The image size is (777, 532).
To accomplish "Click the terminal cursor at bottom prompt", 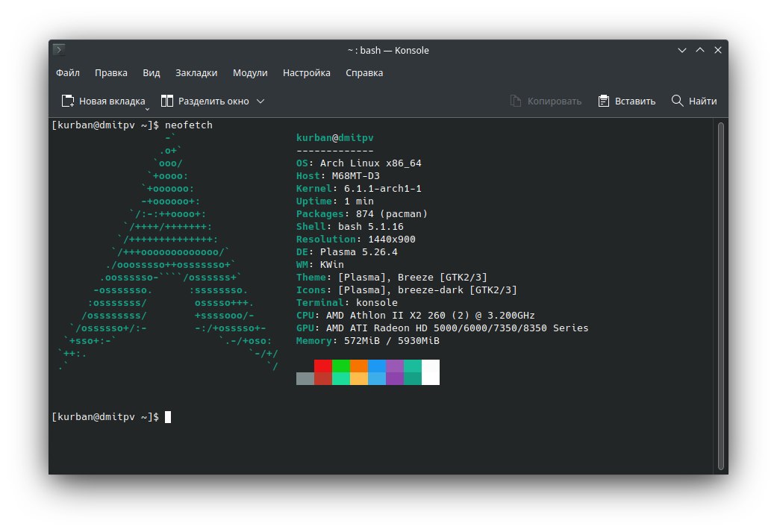I will 168,417.
